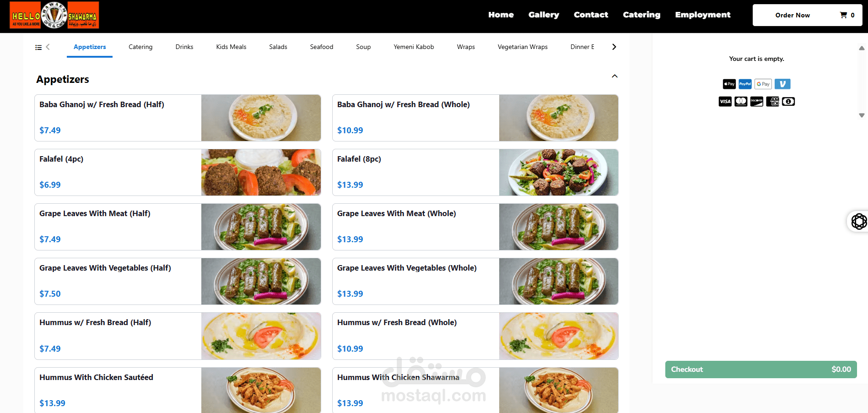
Task: Click the Visa card icon
Action: [725, 101]
